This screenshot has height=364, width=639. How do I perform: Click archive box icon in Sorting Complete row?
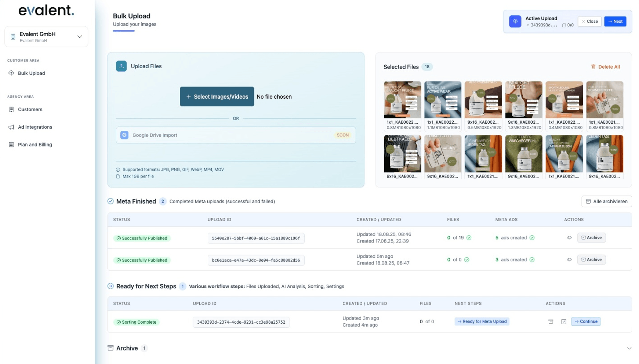tap(551, 321)
